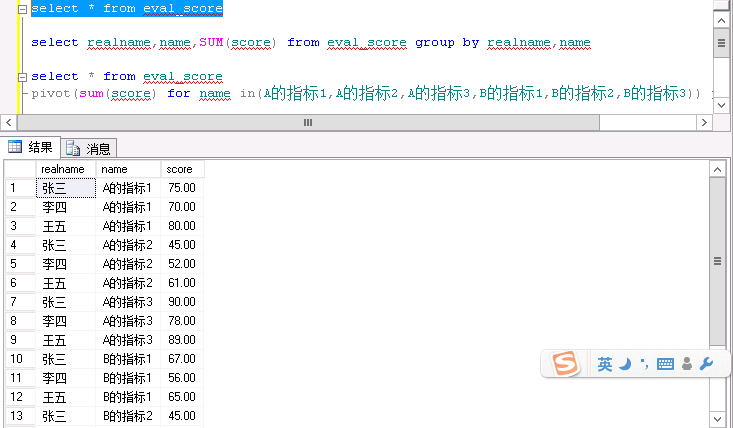Click the score cell 75.00
The image size is (733, 428).
182,188
